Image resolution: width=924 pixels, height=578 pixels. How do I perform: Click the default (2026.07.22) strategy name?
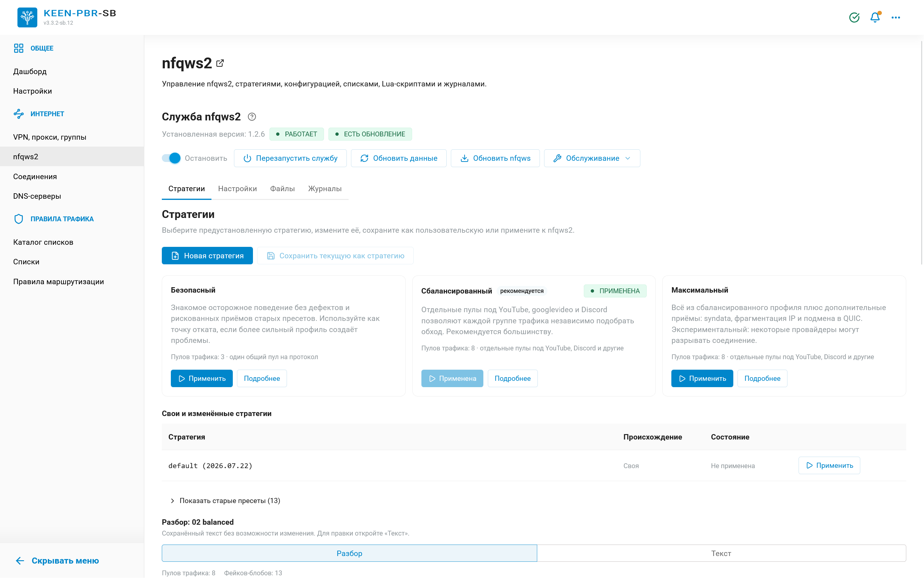[210, 466]
